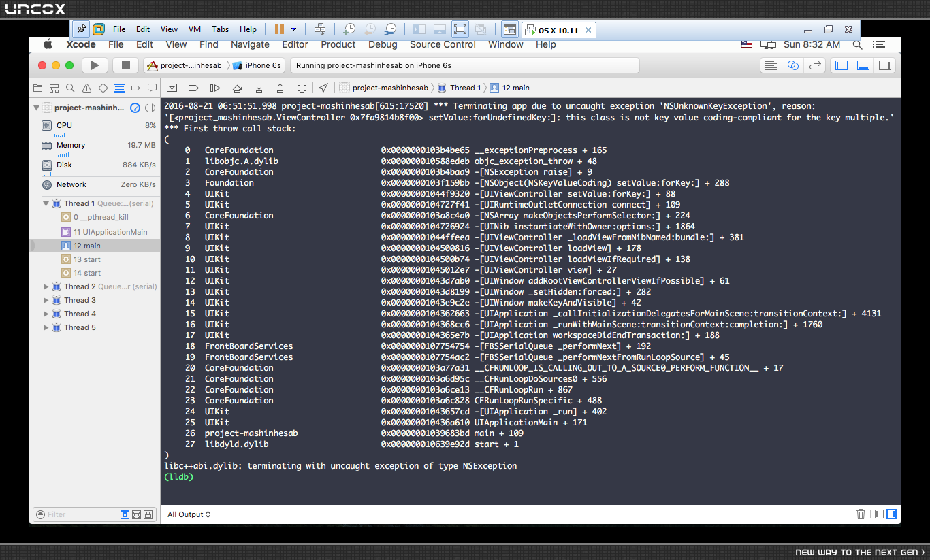Show the project navigator folder icon

pyautogui.click(x=37, y=88)
